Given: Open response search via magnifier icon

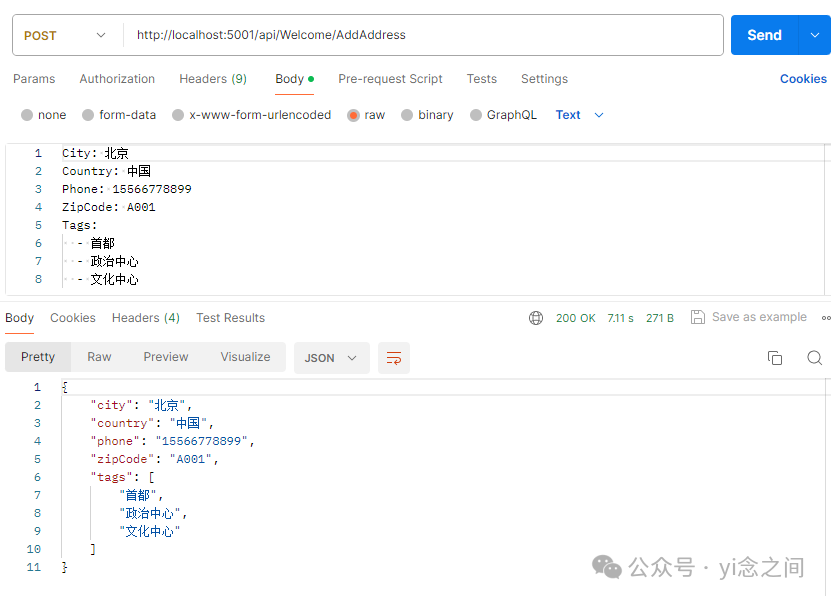Looking at the screenshot, I should [x=815, y=358].
